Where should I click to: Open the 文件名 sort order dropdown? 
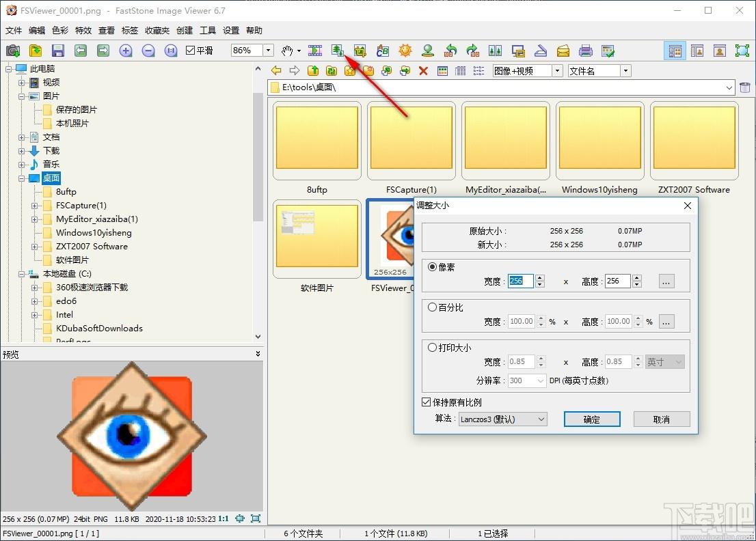[x=626, y=71]
